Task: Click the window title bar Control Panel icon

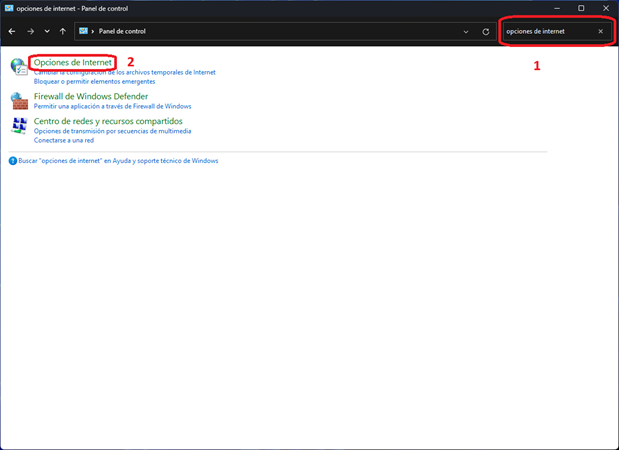Action: coord(9,8)
